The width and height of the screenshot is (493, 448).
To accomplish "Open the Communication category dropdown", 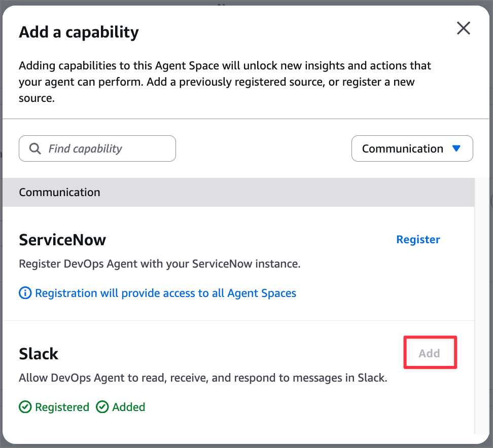I will tap(412, 148).
